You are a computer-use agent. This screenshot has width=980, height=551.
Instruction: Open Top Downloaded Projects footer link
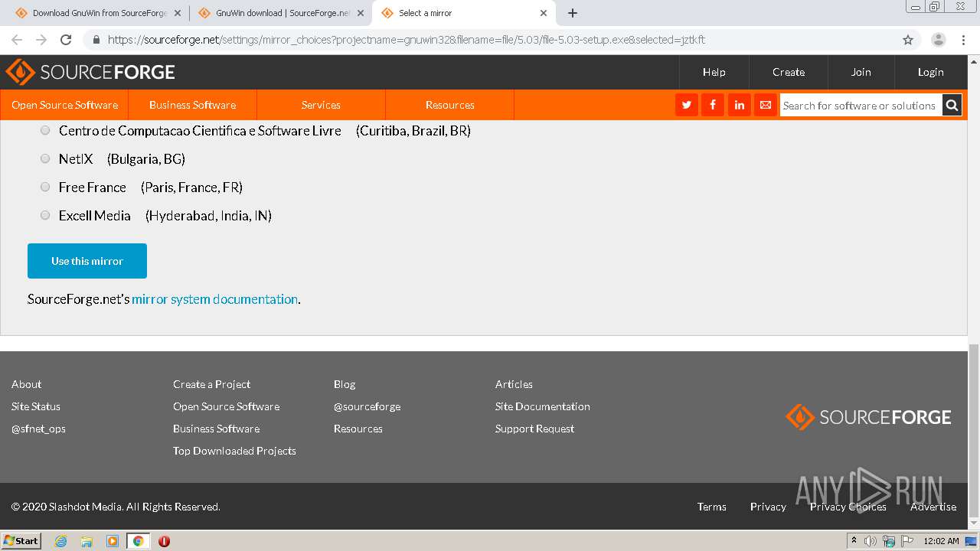coord(234,451)
